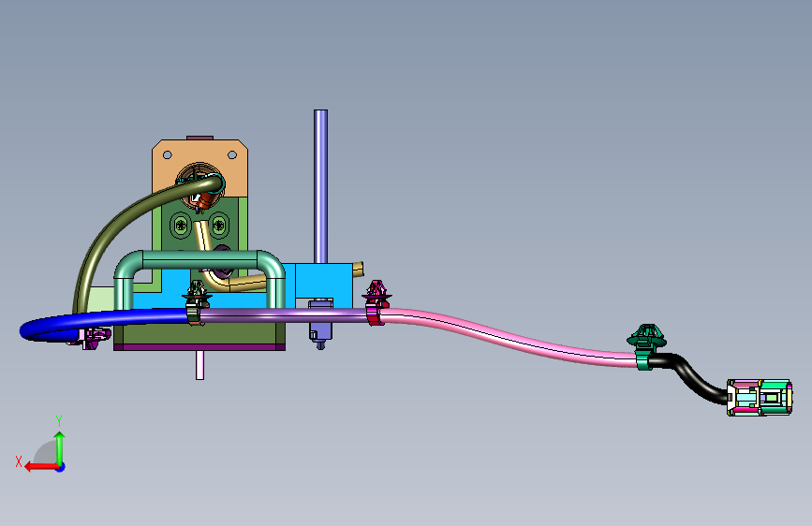Select the dark green clip near black cable
Screen dimensions: 812x526
(x=645, y=346)
